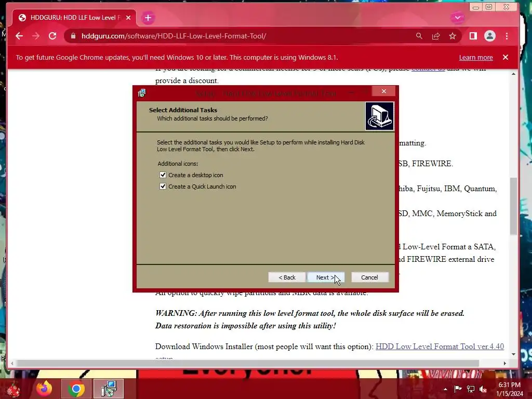Click the Start button on taskbar

point(13,389)
